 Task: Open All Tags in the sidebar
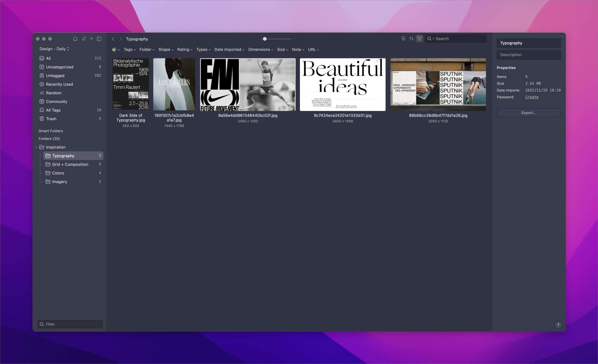70,110
